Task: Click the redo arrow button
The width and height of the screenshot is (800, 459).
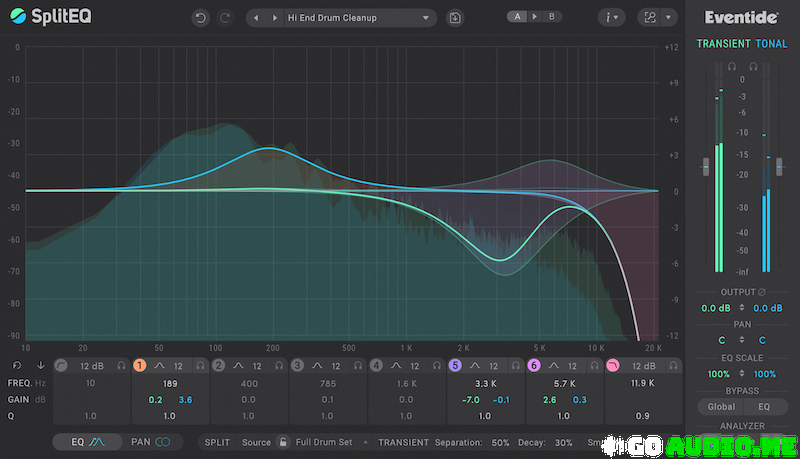Action: (224, 18)
